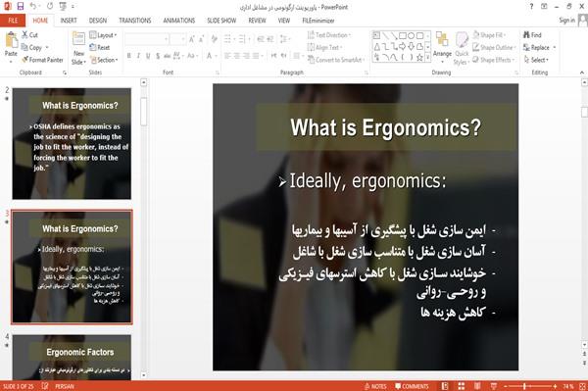The width and height of the screenshot is (588, 391).
Task: Open the font size combo box
Action: (177, 38)
